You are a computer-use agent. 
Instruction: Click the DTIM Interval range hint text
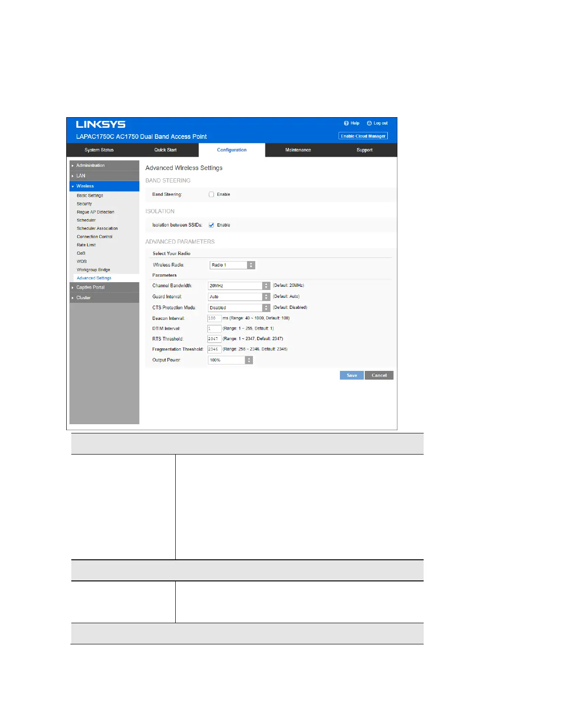coord(248,329)
